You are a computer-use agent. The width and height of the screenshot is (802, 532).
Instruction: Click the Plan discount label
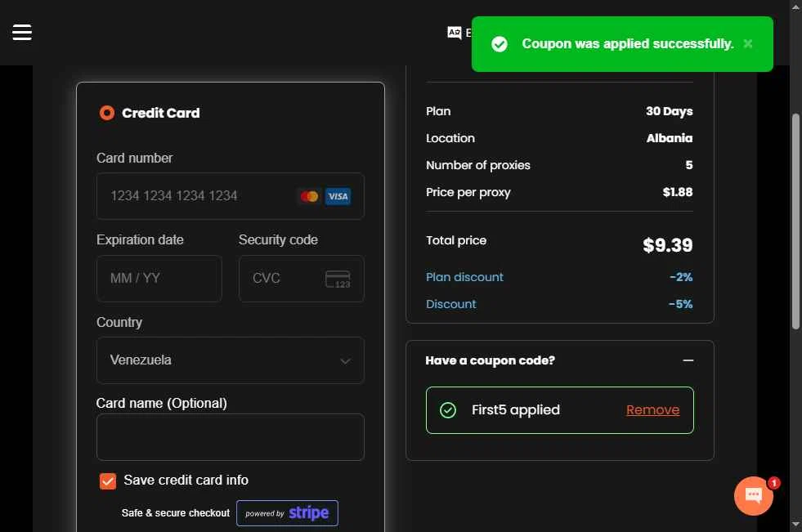tap(464, 277)
